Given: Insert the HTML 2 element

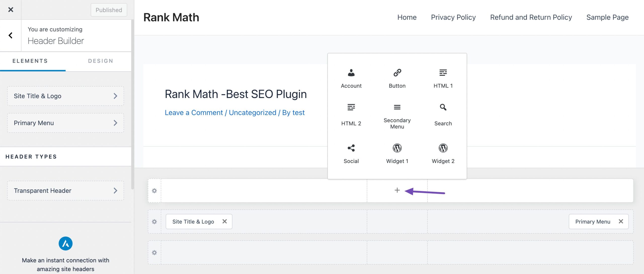Looking at the screenshot, I should [x=351, y=115].
